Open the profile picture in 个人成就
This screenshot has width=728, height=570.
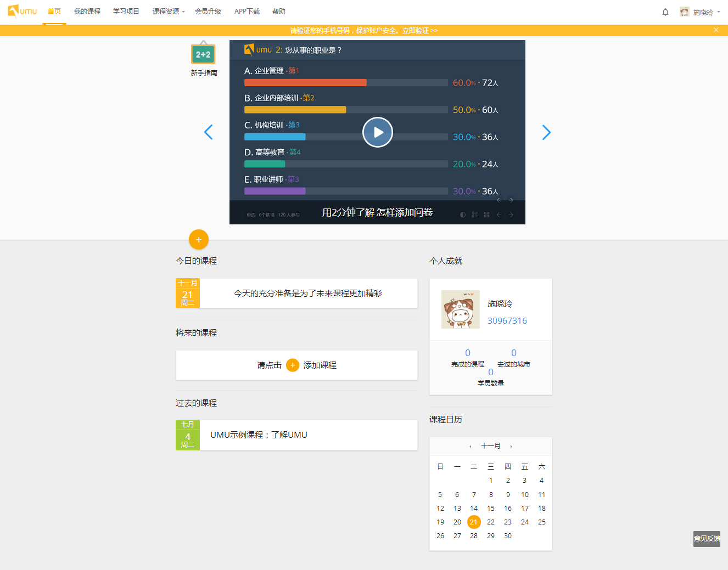[x=461, y=309]
